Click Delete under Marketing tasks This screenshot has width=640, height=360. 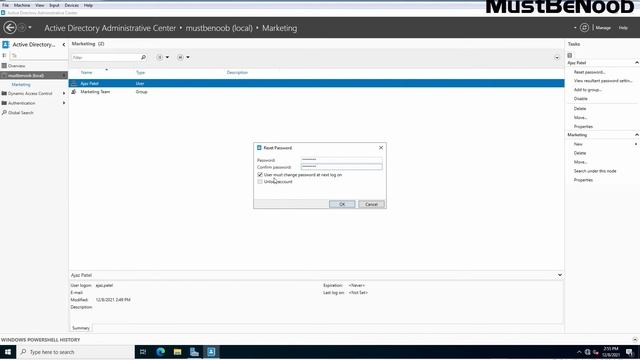(580, 153)
